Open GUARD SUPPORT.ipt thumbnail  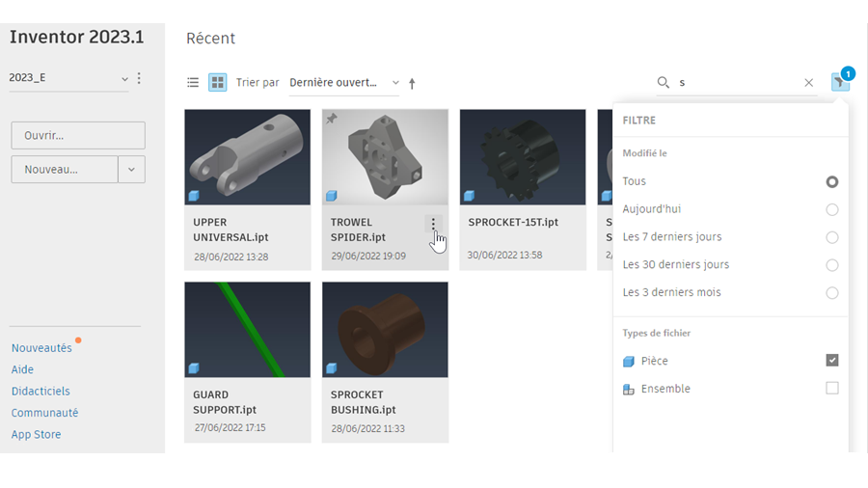248,330
